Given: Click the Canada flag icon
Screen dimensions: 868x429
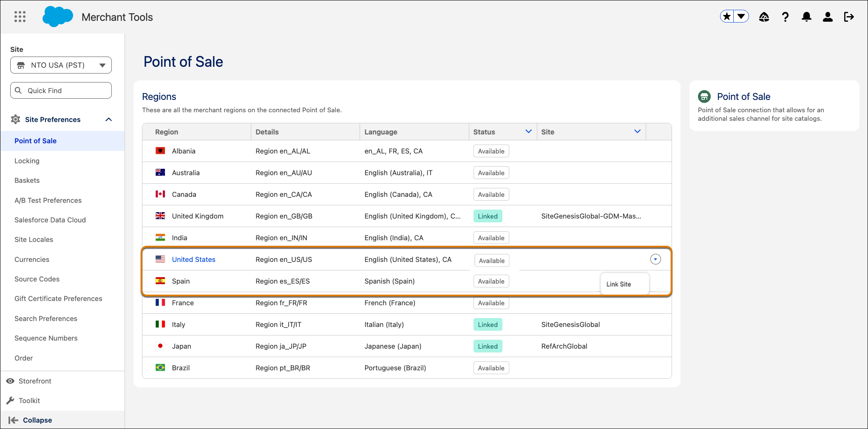Looking at the screenshot, I should coord(160,194).
